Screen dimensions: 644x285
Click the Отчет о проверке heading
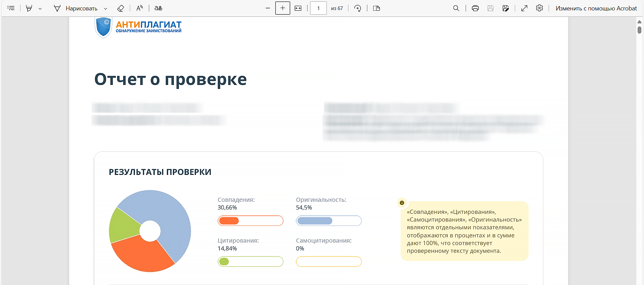(x=170, y=80)
